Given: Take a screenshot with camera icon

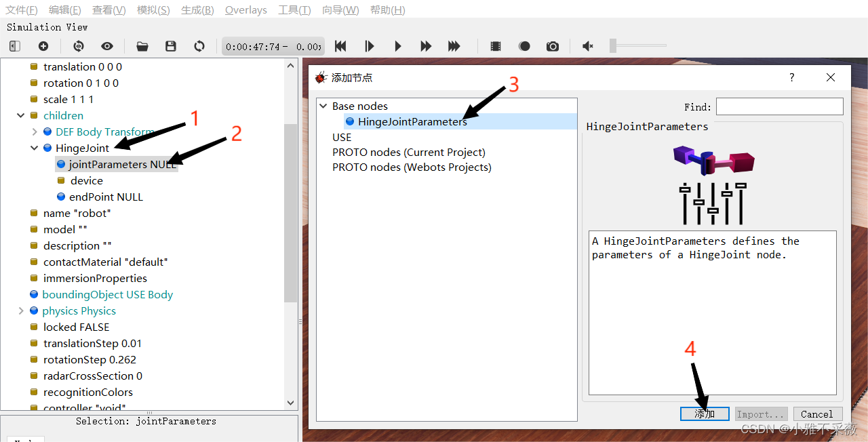Looking at the screenshot, I should point(553,46).
